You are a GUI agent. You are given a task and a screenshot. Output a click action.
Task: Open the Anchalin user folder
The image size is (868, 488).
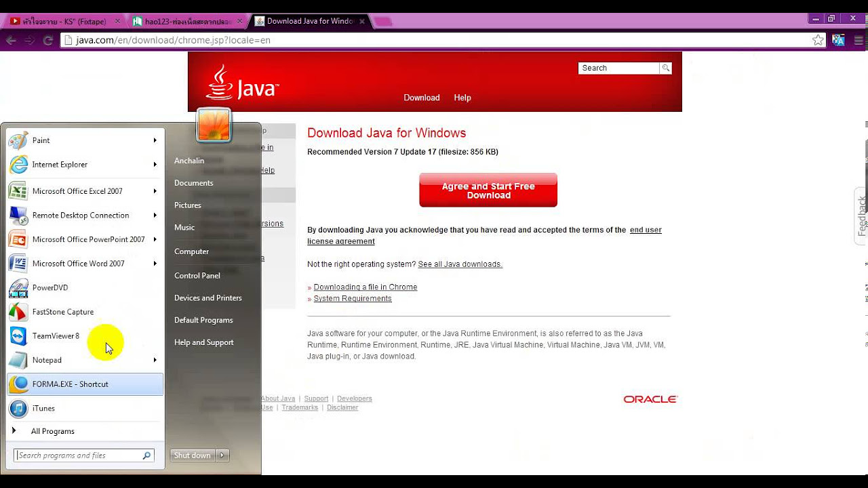189,161
